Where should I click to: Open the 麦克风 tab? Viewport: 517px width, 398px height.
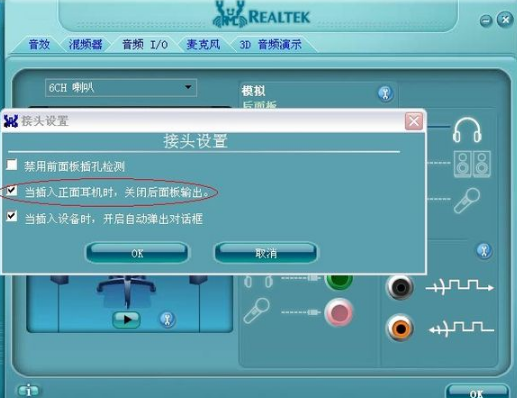coord(203,44)
